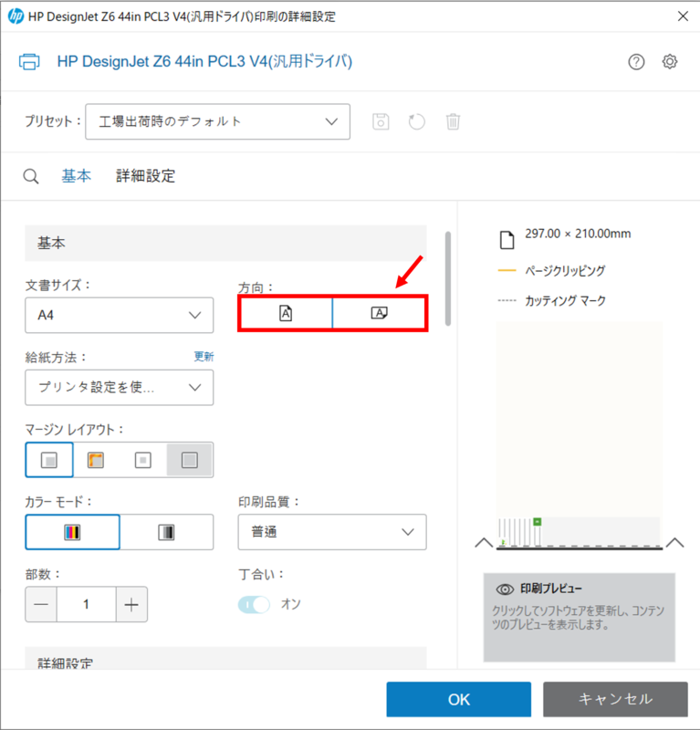The width and height of the screenshot is (700, 730).
Task: Open the 文書サイズ A4 dropdown
Action: point(120,315)
